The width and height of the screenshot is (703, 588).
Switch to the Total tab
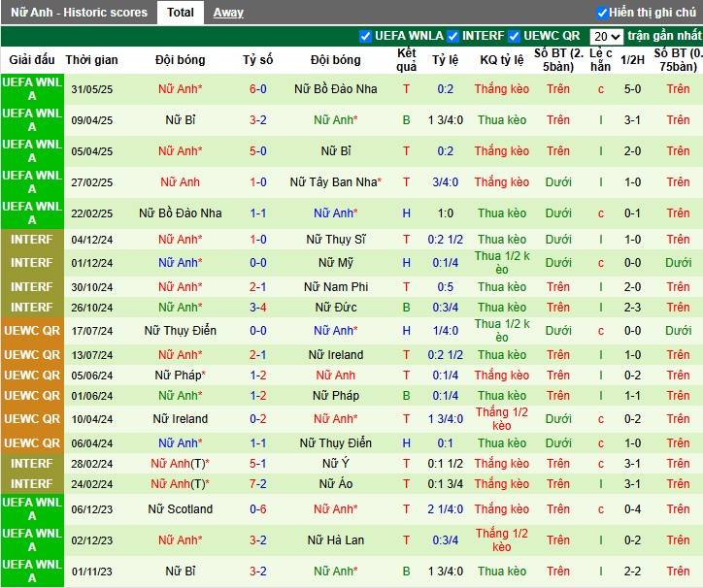pos(181,12)
